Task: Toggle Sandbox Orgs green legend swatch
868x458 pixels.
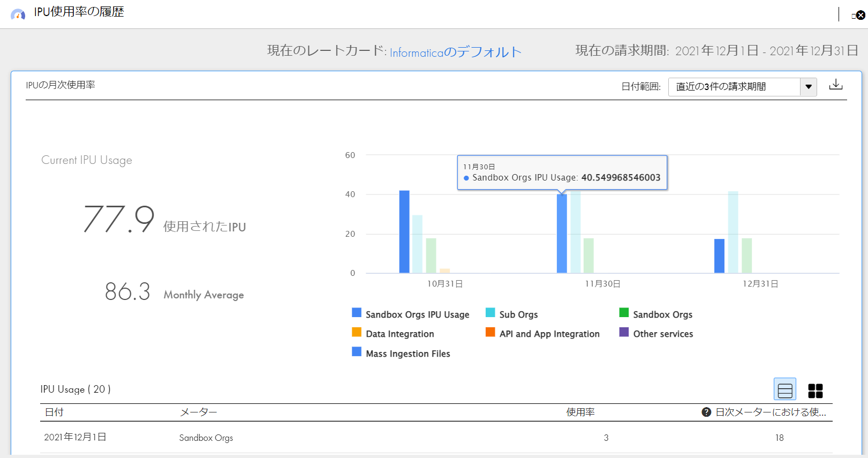Action: pyautogui.click(x=624, y=313)
